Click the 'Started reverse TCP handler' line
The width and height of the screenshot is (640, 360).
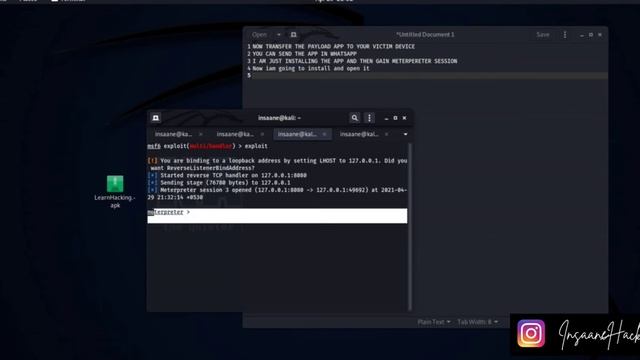[x=227, y=176]
